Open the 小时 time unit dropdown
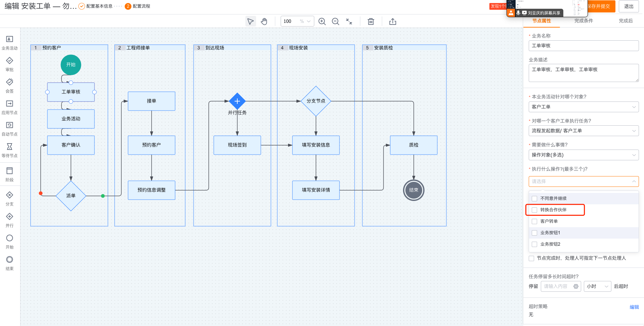The width and height of the screenshot is (644, 326). (597, 286)
